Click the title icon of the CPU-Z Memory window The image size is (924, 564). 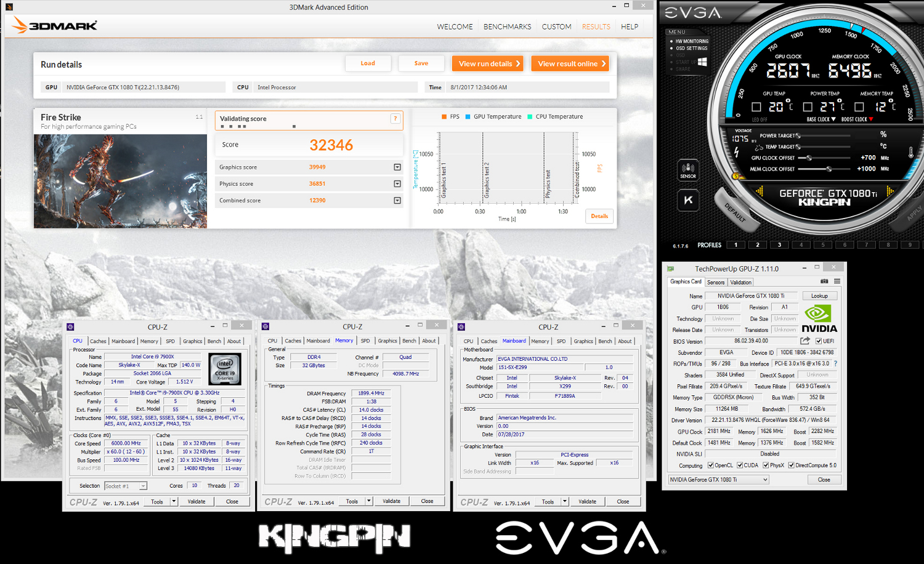point(265,327)
